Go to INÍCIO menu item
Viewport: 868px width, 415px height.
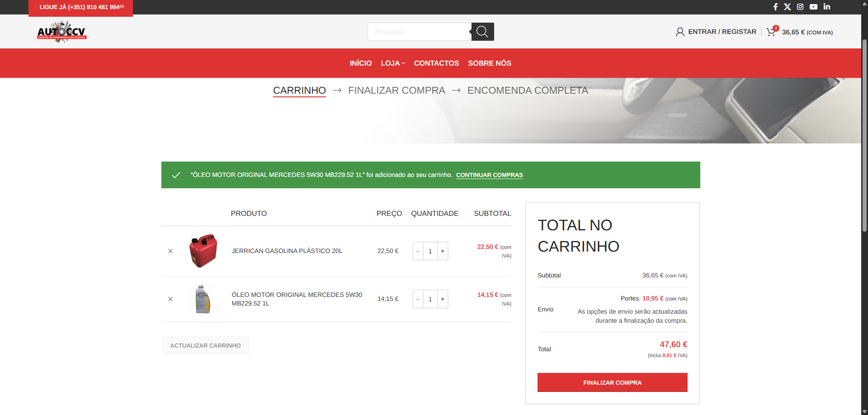tap(361, 63)
